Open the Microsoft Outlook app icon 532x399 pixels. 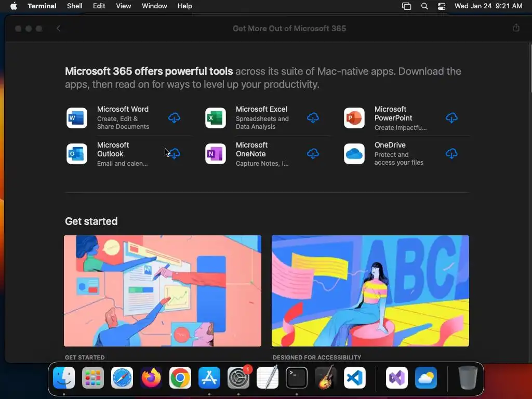(x=77, y=154)
